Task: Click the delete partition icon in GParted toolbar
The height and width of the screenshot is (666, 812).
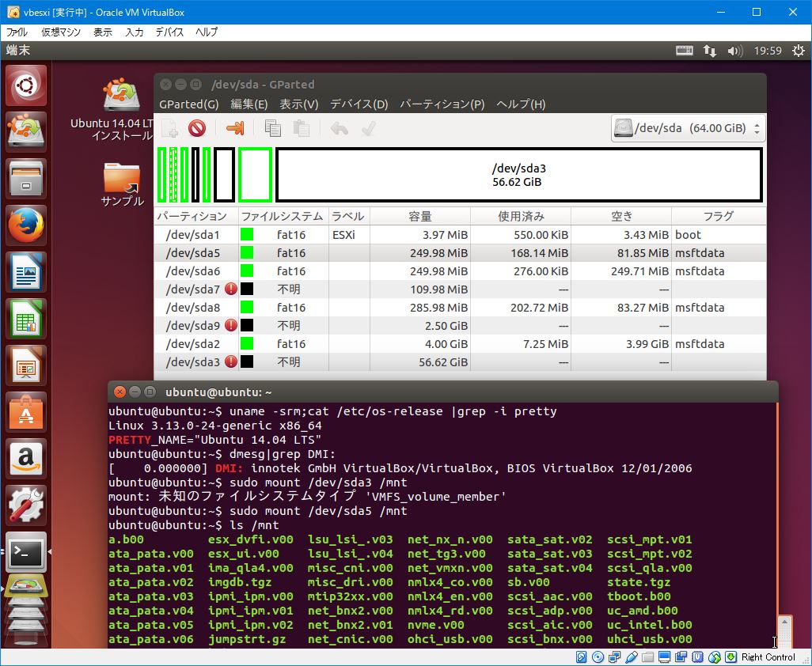Action: 197,128
